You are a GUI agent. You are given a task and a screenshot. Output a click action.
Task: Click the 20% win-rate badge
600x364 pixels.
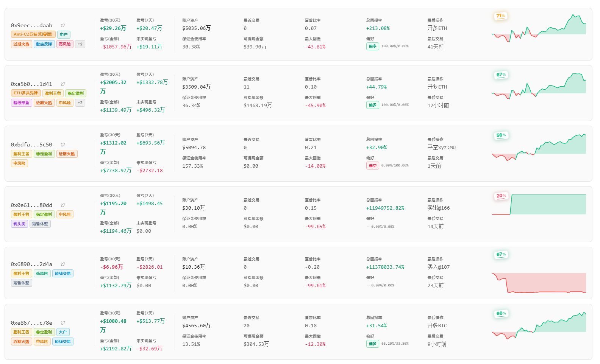(501, 196)
